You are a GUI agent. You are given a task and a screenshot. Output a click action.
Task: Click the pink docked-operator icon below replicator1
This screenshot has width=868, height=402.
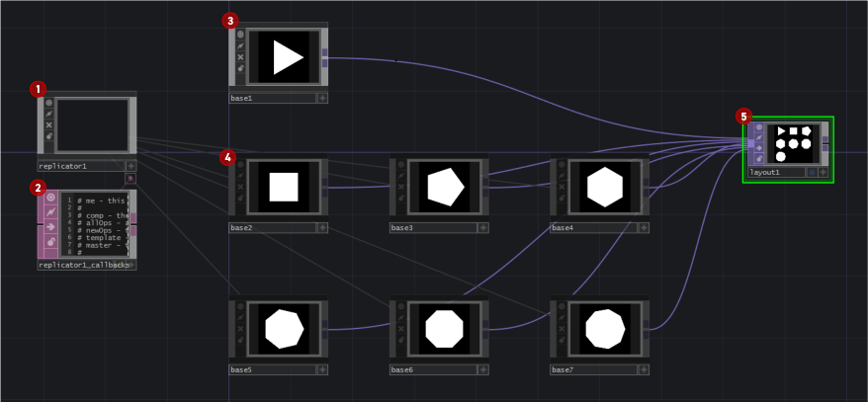130,178
